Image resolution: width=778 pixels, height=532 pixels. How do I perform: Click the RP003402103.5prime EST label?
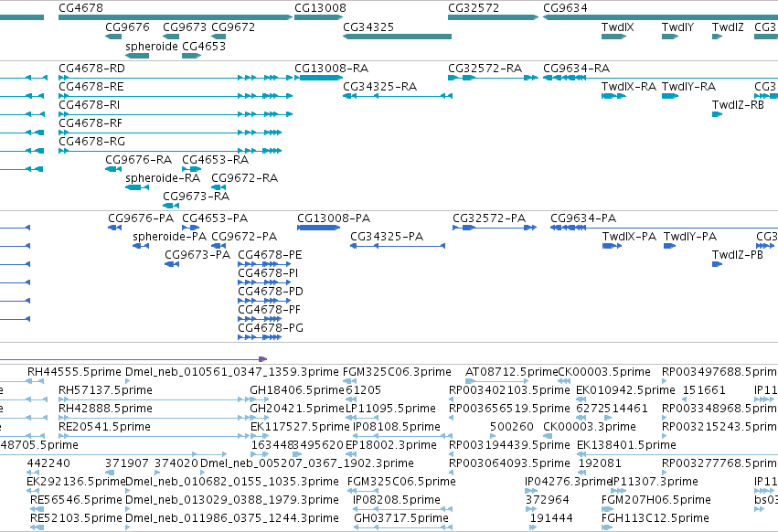click(509, 390)
